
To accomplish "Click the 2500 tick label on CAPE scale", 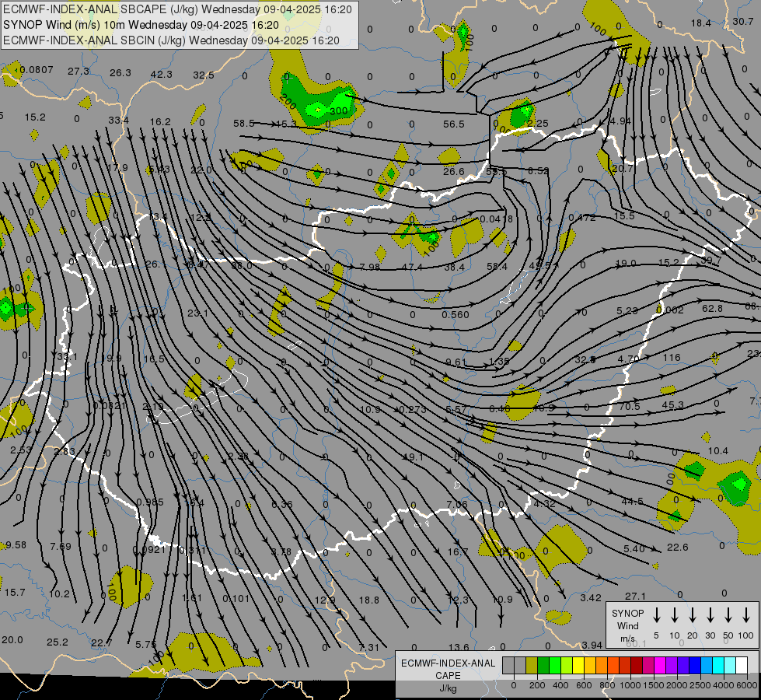I will point(700,685).
